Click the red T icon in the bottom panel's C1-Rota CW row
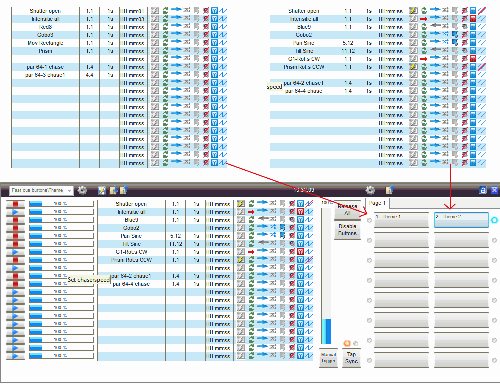Image resolution: width=500 pixels, height=384 pixels. [300, 252]
